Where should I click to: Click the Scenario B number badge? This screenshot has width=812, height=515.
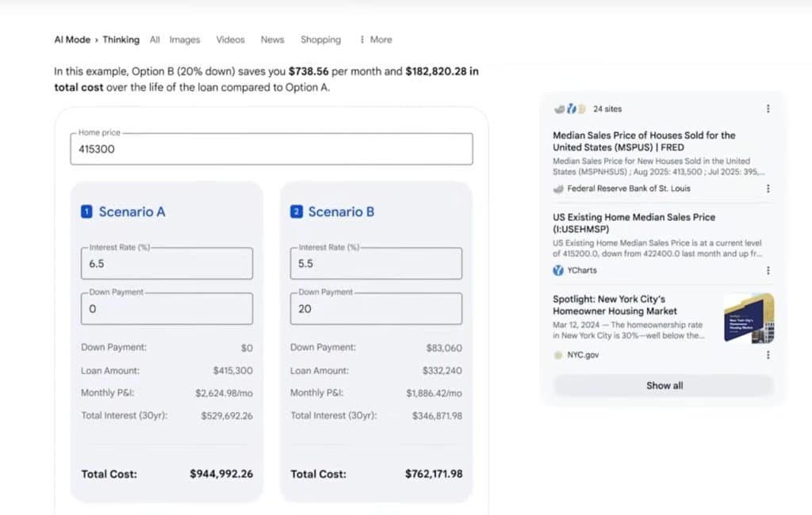pos(297,212)
